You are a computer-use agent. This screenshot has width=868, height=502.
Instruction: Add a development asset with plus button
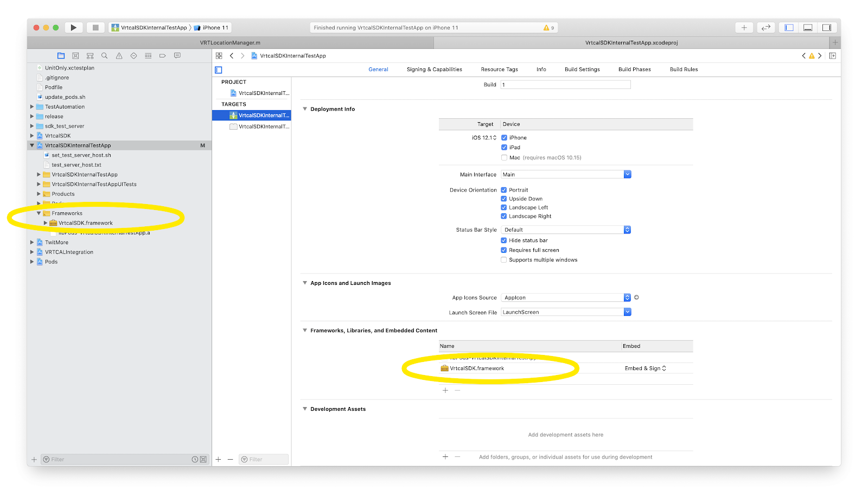(445, 457)
